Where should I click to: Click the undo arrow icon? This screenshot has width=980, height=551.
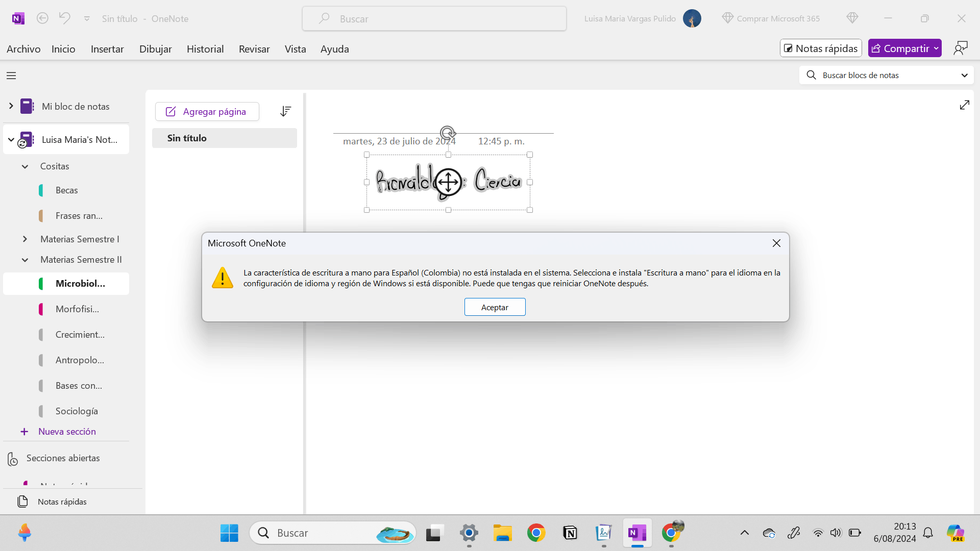pos(64,18)
